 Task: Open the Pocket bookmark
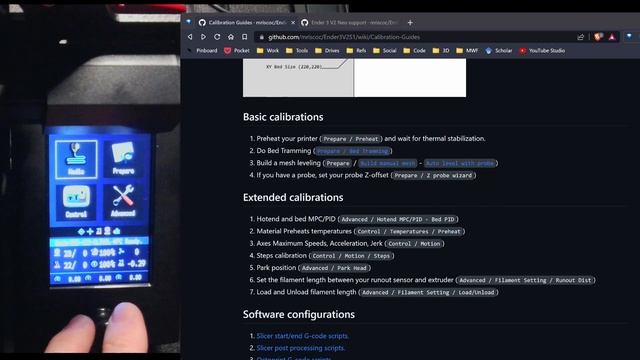[237, 51]
